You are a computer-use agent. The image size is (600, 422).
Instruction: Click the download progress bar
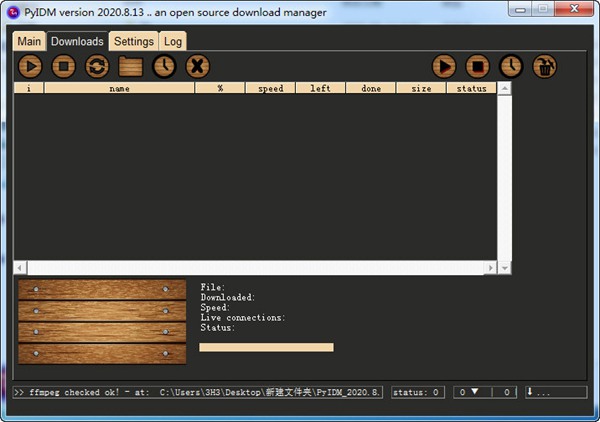click(x=266, y=347)
